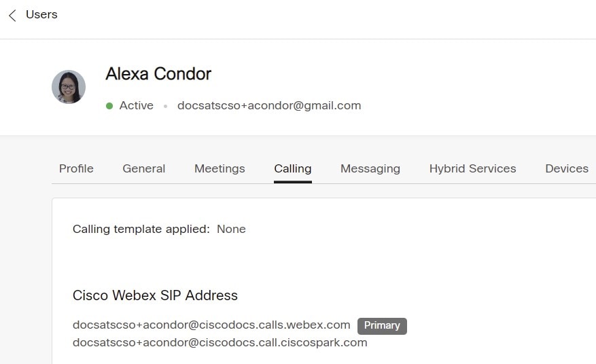The height and width of the screenshot is (364, 596).
Task: Open the Profile tab
Action: (x=76, y=168)
